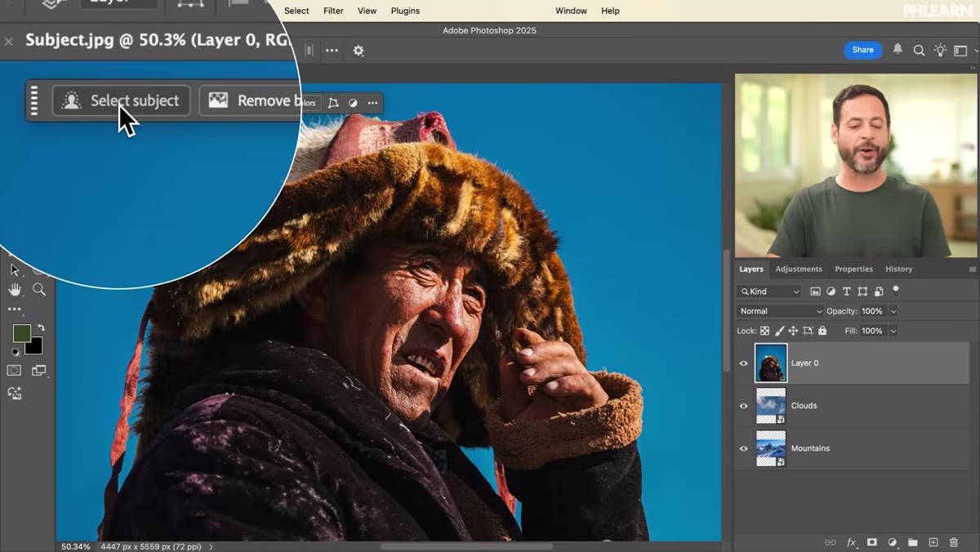Create a new layer group folder
Screen dimensions: 980x552
(912, 542)
